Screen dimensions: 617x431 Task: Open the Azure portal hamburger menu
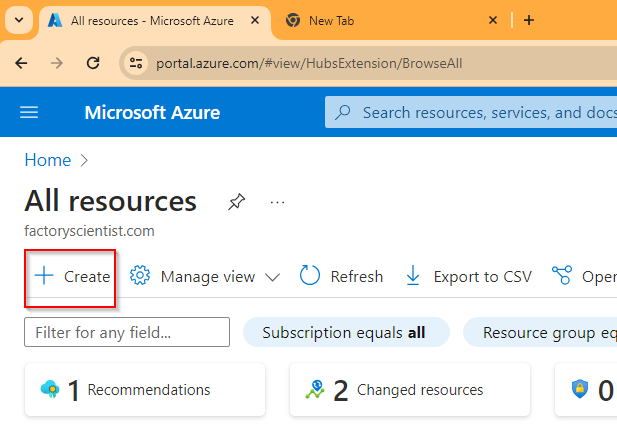[x=29, y=112]
